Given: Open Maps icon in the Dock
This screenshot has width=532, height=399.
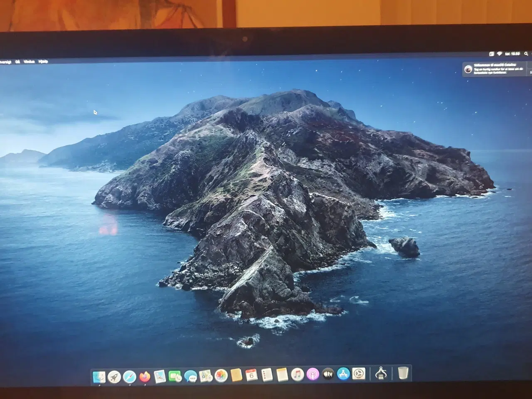Looking at the screenshot, I should 206,377.
